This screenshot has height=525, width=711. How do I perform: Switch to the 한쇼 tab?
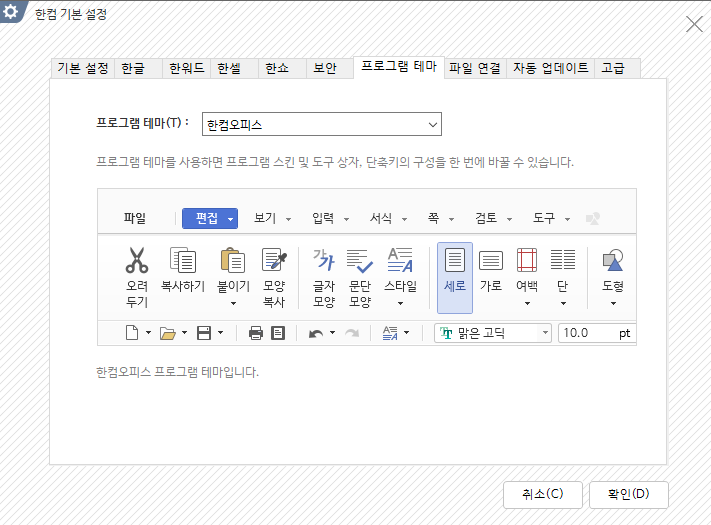coord(282,68)
